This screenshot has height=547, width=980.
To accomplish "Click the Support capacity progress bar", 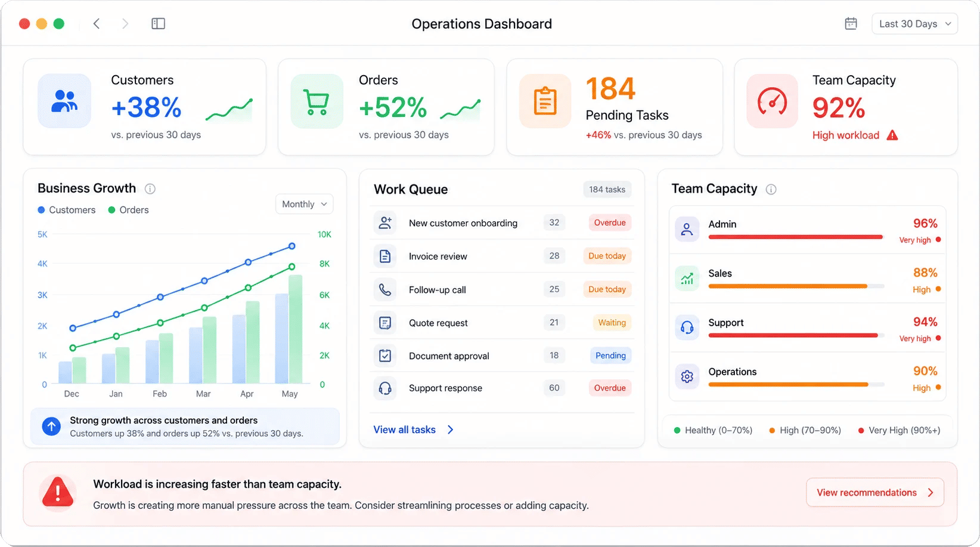I will [796, 335].
